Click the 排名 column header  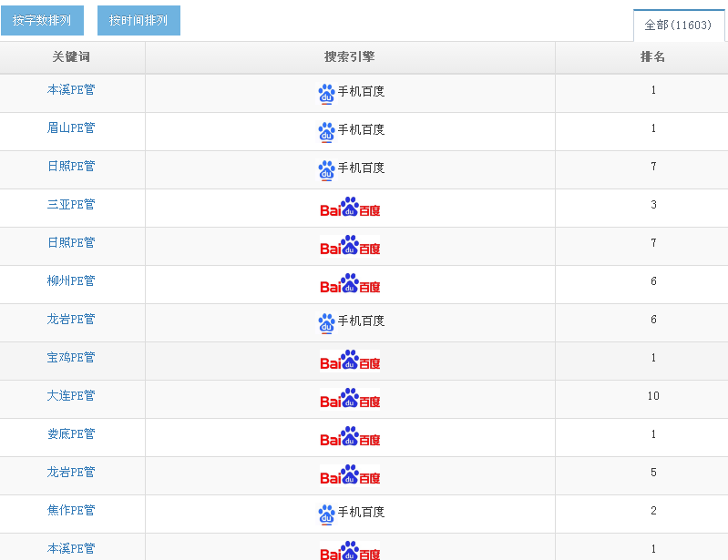click(653, 57)
